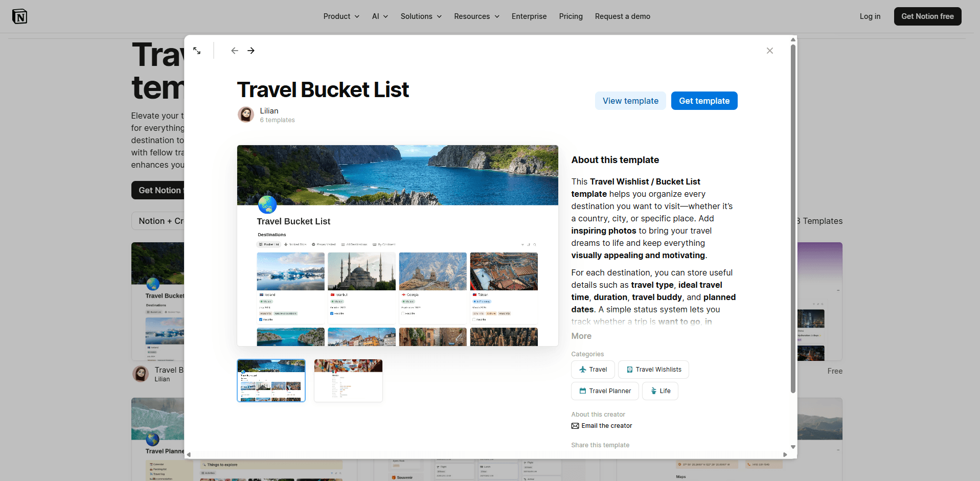
Task: Close the Travel Bucket List modal
Action: tap(769, 51)
